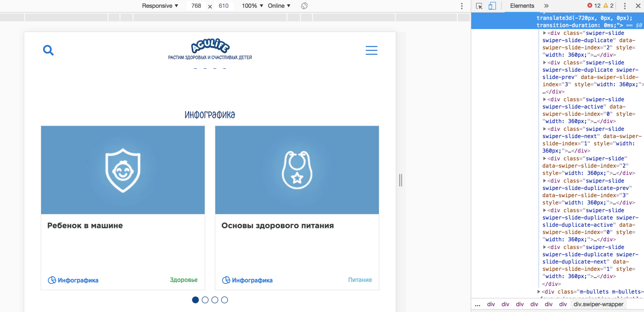The height and width of the screenshot is (312, 644).
Task: Activate the inspect element picker tool
Action: 479,6
